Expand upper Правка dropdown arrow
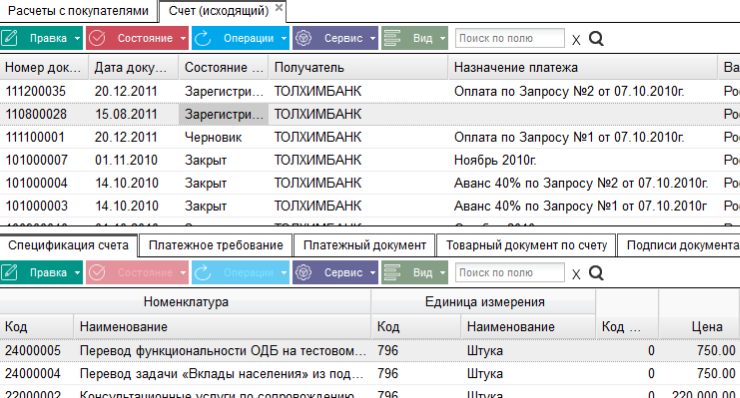740x398 pixels. click(x=77, y=39)
